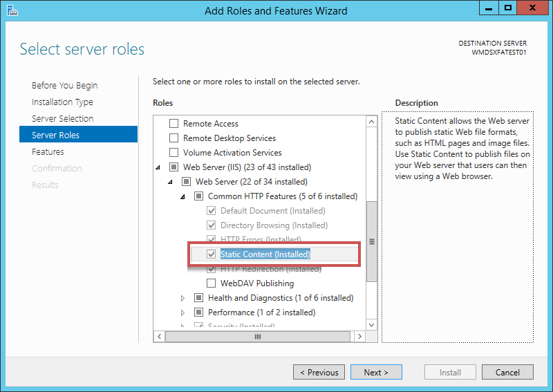Tick the Volume Activation Services checkbox
The image size is (553, 392).
click(174, 153)
